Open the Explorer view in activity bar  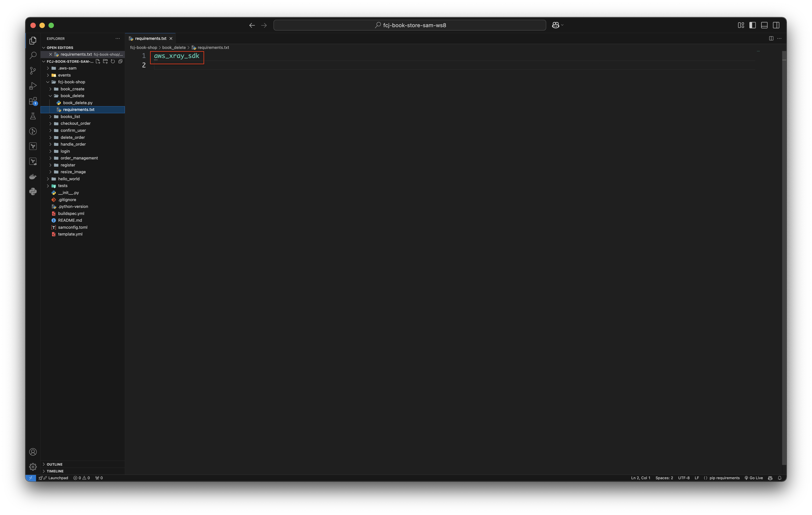tap(33, 41)
